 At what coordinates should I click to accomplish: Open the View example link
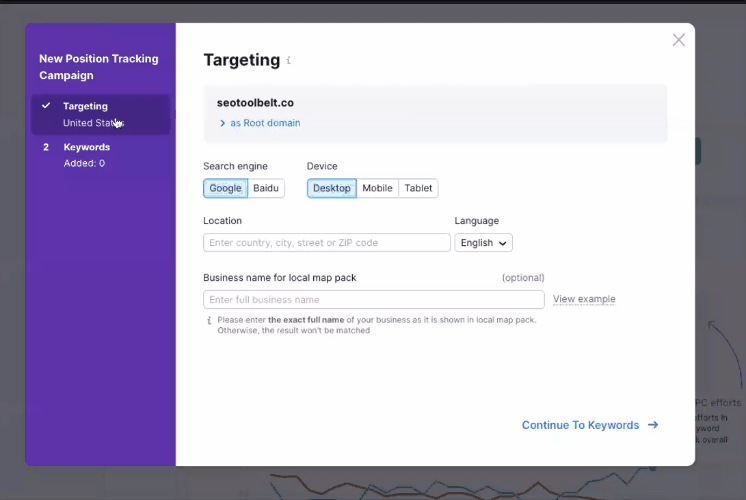tap(584, 299)
